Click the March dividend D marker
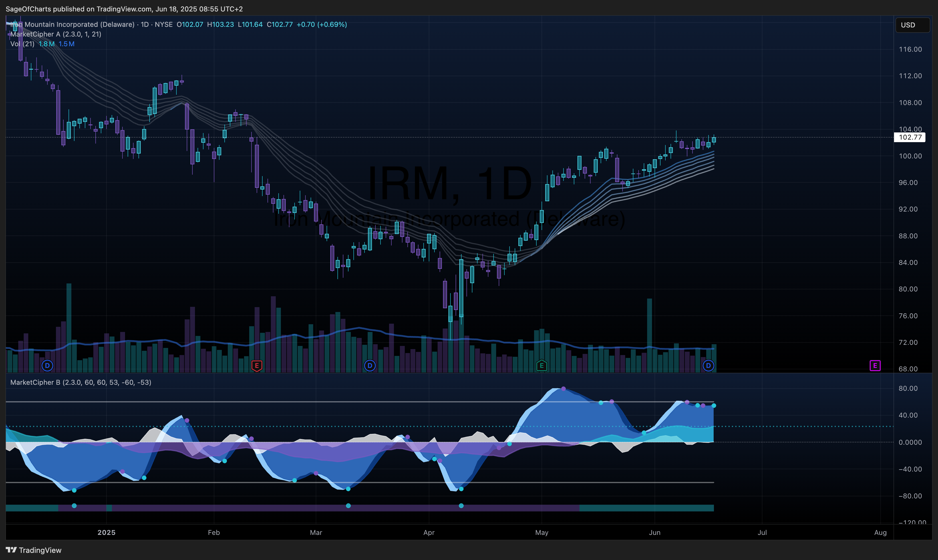 click(x=370, y=365)
